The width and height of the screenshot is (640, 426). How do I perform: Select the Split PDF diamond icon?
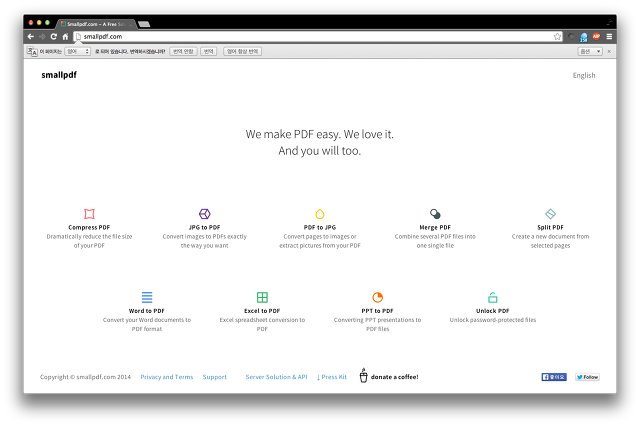[x=550, y=214]
